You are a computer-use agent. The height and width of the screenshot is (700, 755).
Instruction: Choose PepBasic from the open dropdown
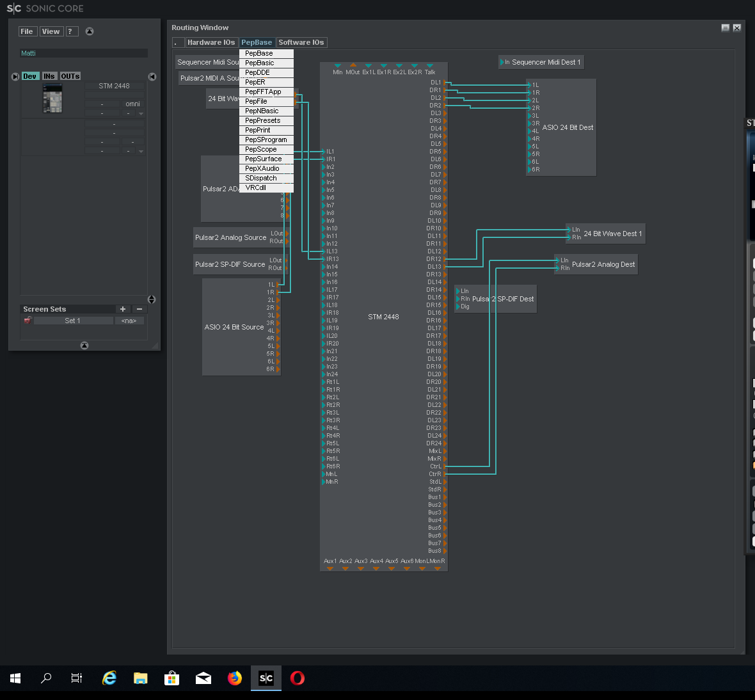pyautogui.click(x=266, y=63)
